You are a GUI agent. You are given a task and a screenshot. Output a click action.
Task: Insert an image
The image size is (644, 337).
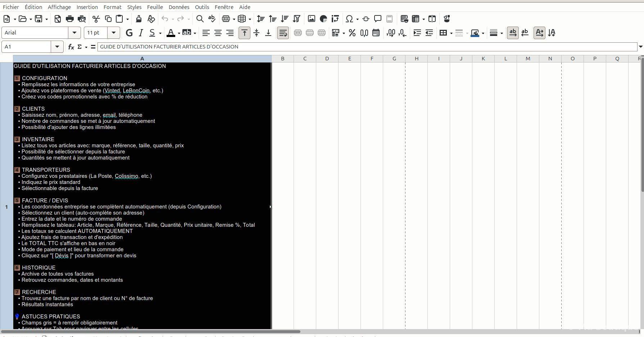tap(312, 19)
